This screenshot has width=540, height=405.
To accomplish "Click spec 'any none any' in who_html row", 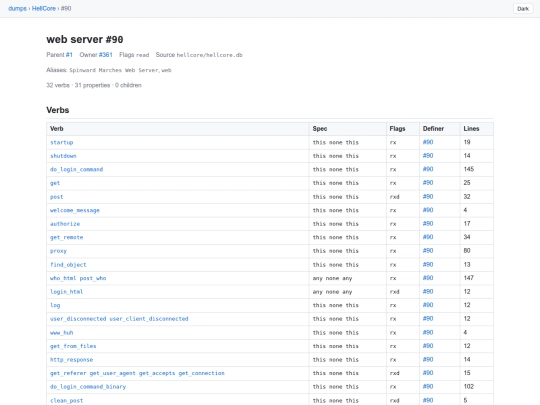I will pos(332,278).
